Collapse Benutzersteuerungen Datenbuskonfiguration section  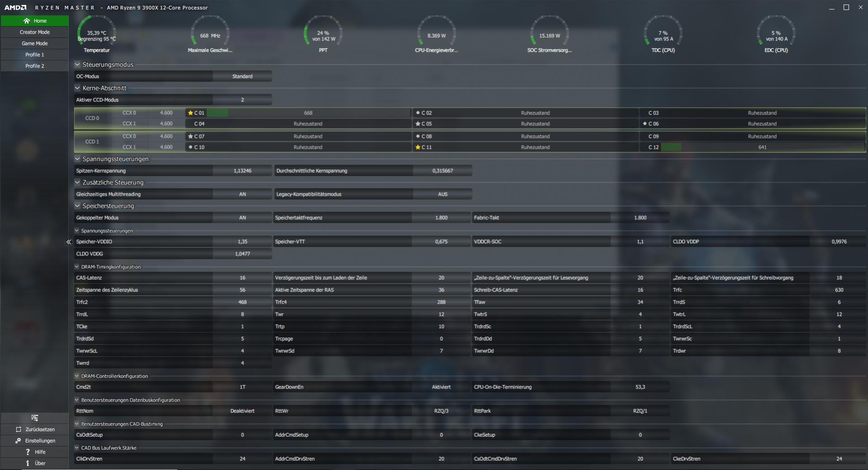click(77, 400)
